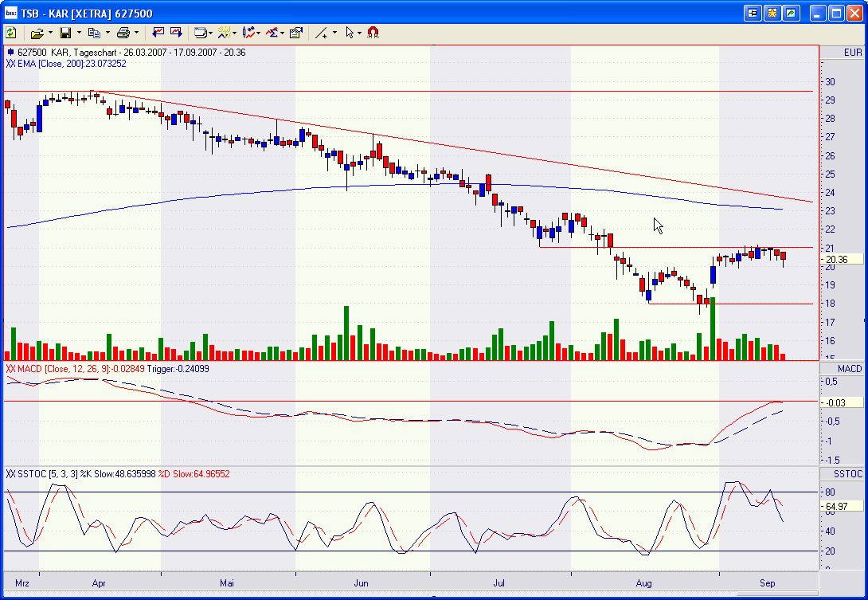Image resolution: width=868 pixels, height=600 pixels.
Task: Click the Jul month label on time axis
Action: click(499, 583)
